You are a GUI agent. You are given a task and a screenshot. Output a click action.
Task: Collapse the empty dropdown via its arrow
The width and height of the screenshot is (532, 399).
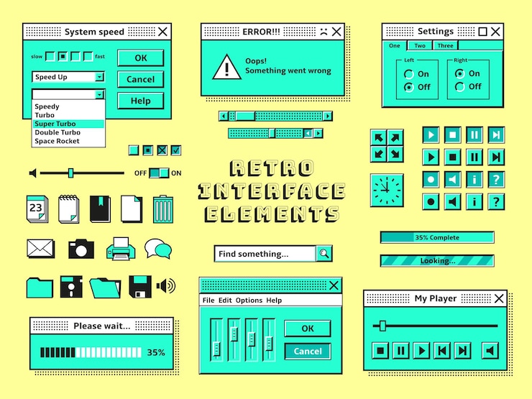click(x=99, y=94)
